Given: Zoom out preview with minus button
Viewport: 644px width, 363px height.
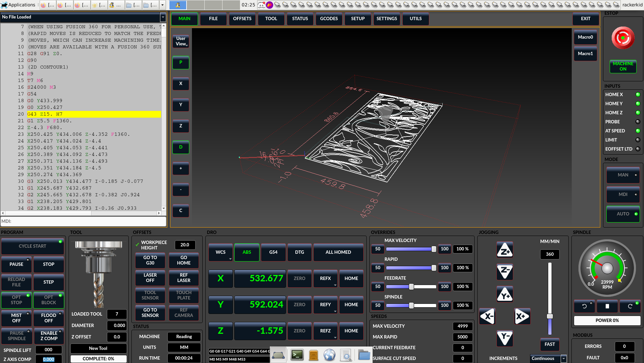Looking at the screenshot, I should 181,190.
